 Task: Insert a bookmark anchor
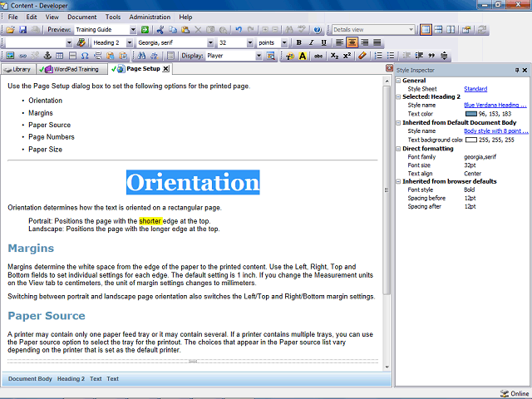(47, 56)
